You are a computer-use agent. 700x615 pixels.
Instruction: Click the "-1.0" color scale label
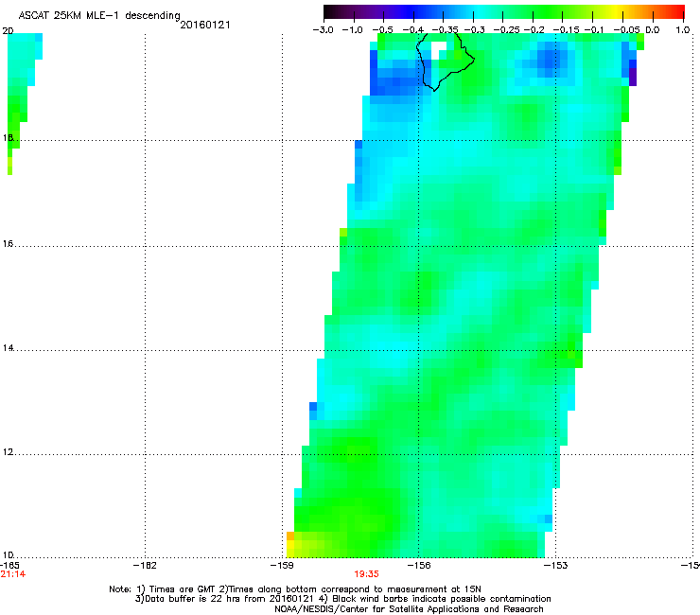click(352, 30)
